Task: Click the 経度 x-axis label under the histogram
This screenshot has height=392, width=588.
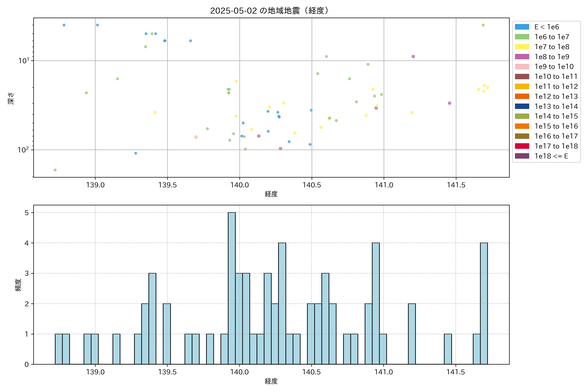Action: [271, 381]
